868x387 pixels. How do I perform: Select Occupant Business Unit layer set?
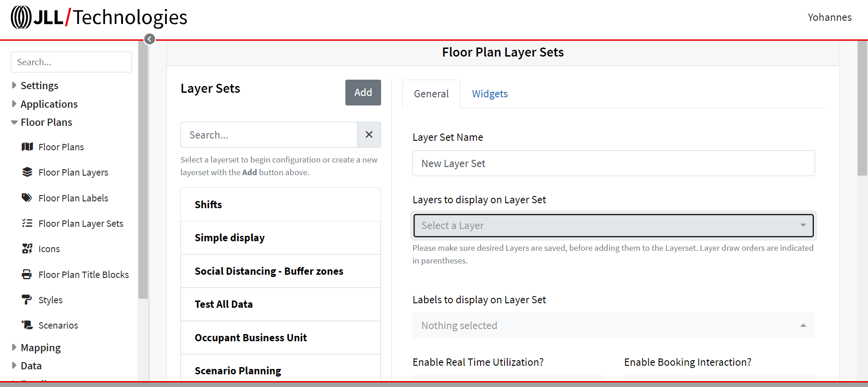[281, 338]
